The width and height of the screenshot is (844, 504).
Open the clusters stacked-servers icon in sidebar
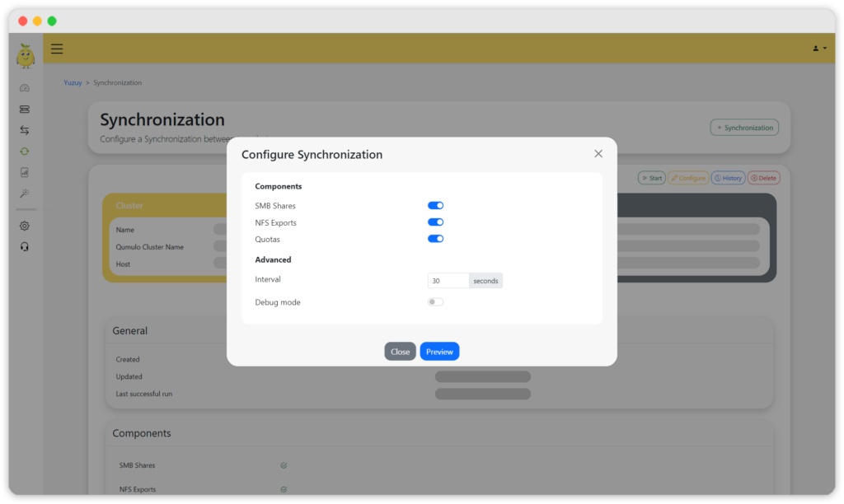[25, 110]
